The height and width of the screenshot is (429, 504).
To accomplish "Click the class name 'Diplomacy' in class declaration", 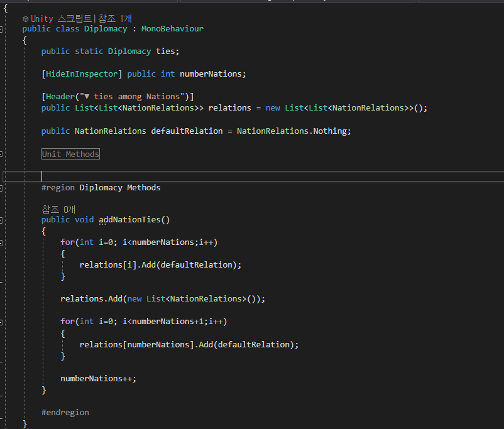I will [106, 29].
